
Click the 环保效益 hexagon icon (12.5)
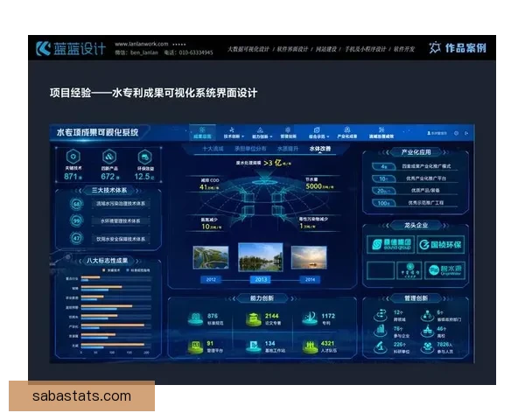coord(144,157)
